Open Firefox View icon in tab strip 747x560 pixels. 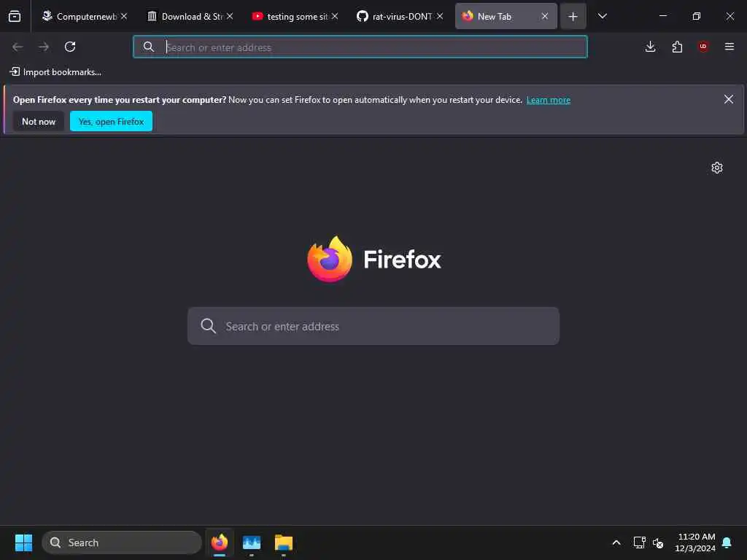pos(15,16)
